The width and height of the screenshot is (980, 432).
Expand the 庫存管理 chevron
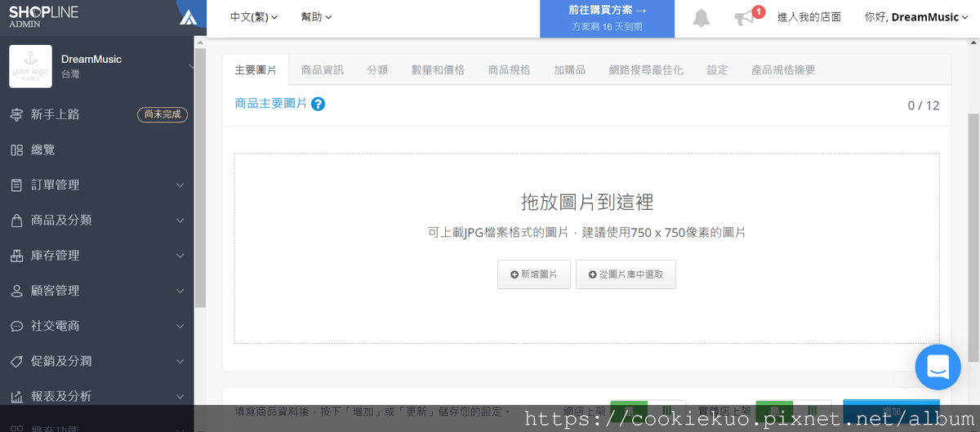[x=180, y=256]
